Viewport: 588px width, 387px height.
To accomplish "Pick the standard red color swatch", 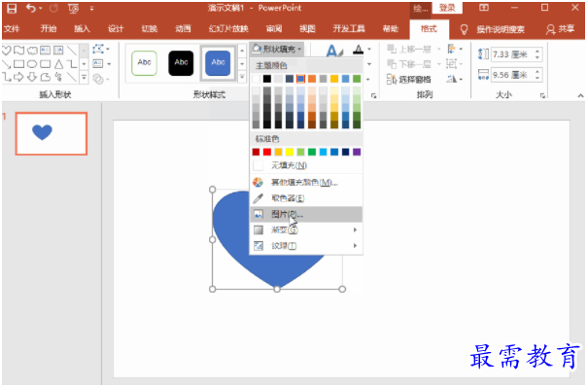I will [267, 152].
